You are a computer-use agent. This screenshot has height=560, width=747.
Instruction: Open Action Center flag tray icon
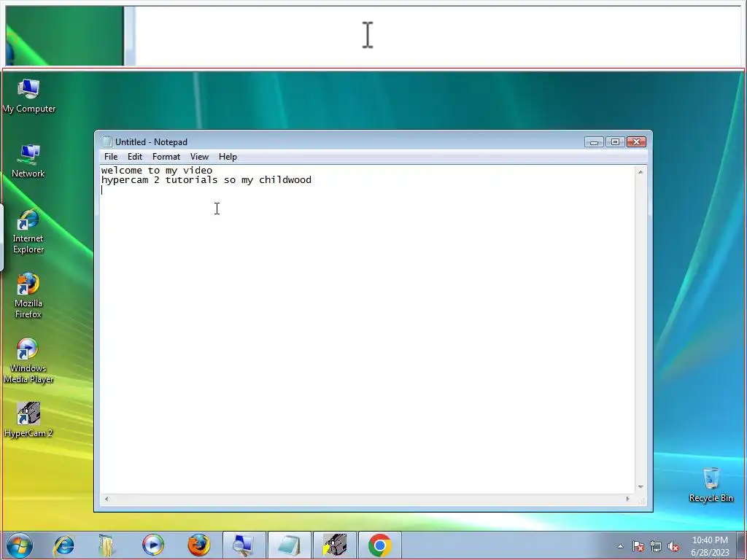[x=638, y=546]
